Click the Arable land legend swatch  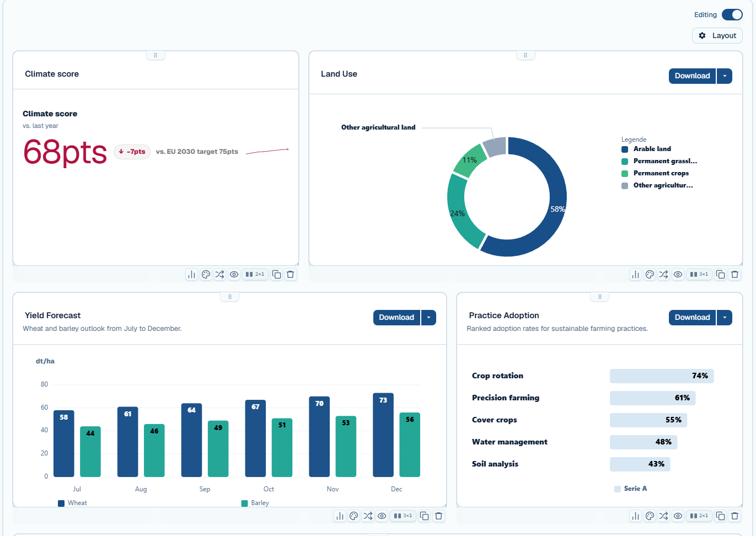[x=625, y=149]
